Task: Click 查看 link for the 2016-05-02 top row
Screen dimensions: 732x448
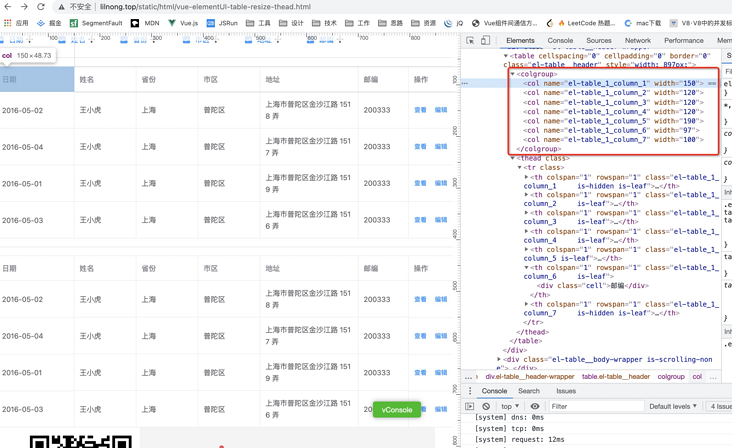Action: [x=420, y=110]
